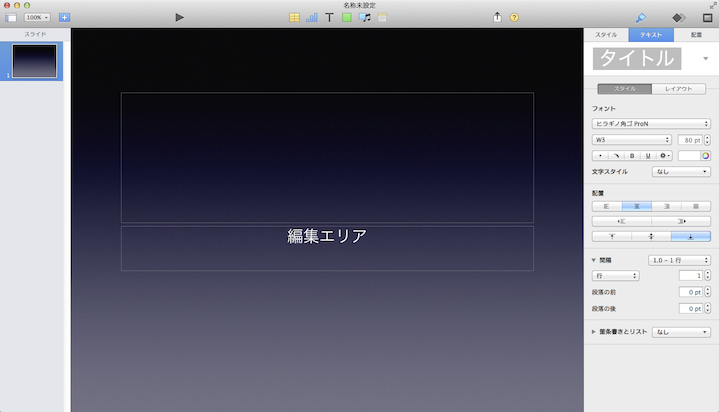Switch to the スタイル inspector tab

coord(606,35)
